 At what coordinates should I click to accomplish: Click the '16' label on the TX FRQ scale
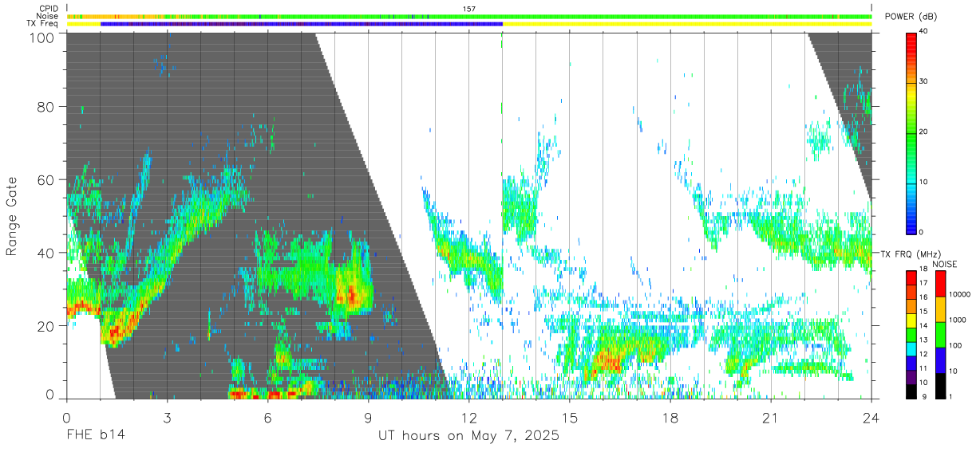[x=923, y=297]
